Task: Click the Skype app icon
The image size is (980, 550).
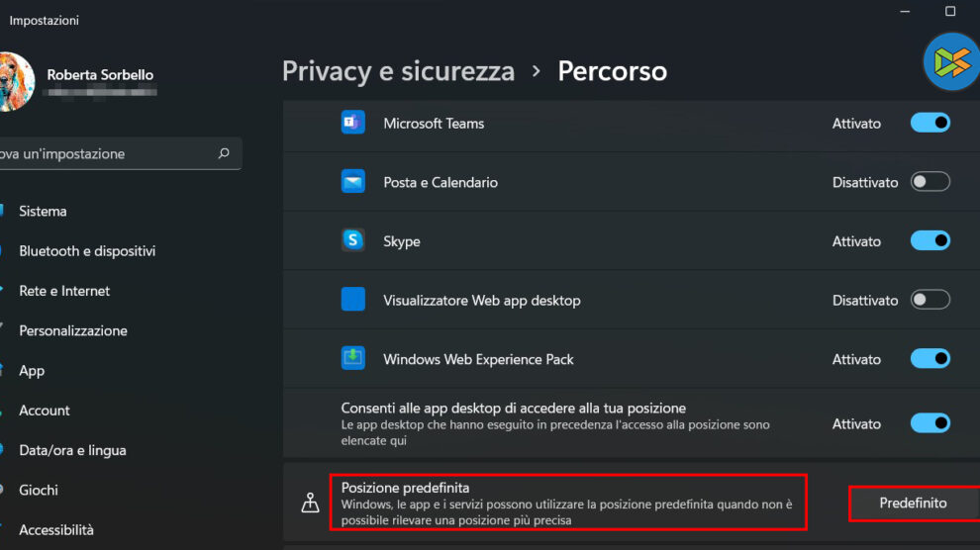Action: 353,241
